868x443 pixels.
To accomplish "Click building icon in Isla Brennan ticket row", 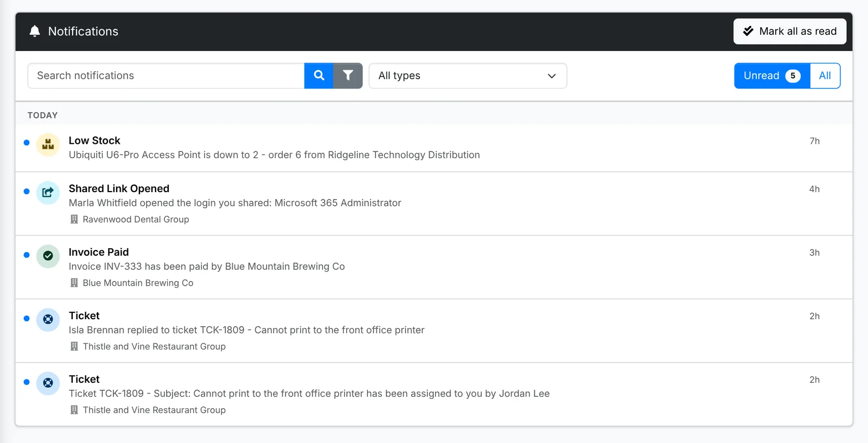I will tap(74, 346).
